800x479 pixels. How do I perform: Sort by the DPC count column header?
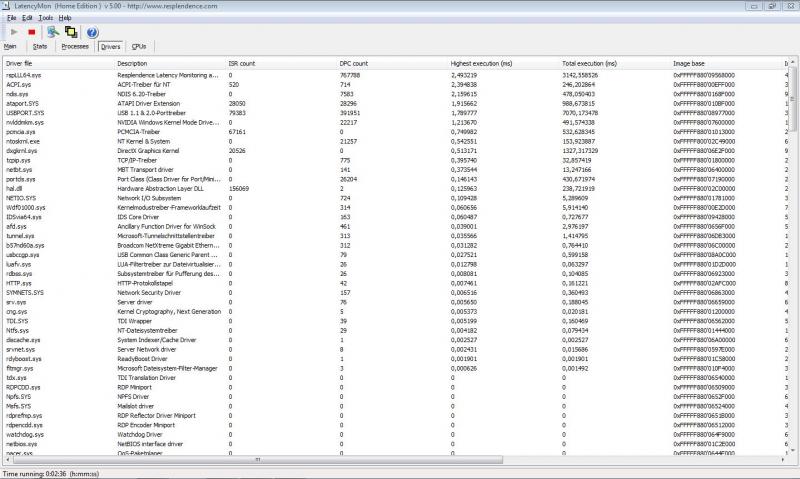(x=390, y=63)
